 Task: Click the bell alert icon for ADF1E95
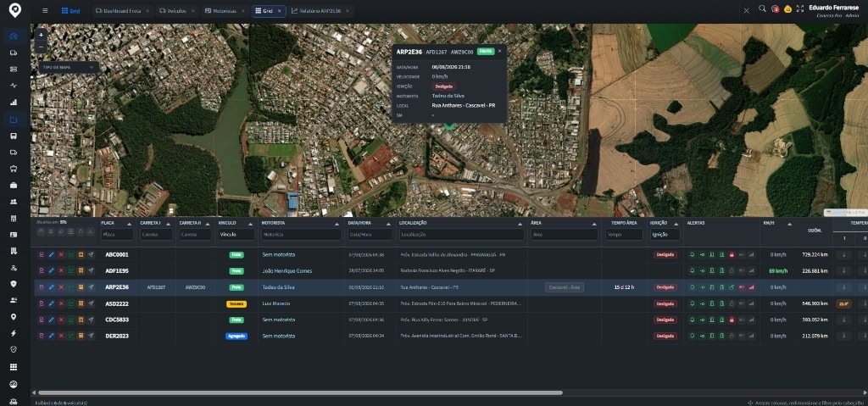692,271
